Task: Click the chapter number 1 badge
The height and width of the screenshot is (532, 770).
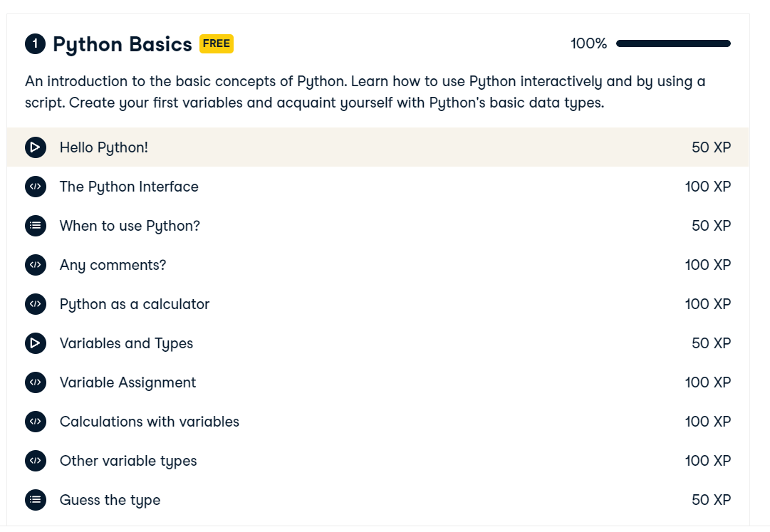Action: point(35,43)
